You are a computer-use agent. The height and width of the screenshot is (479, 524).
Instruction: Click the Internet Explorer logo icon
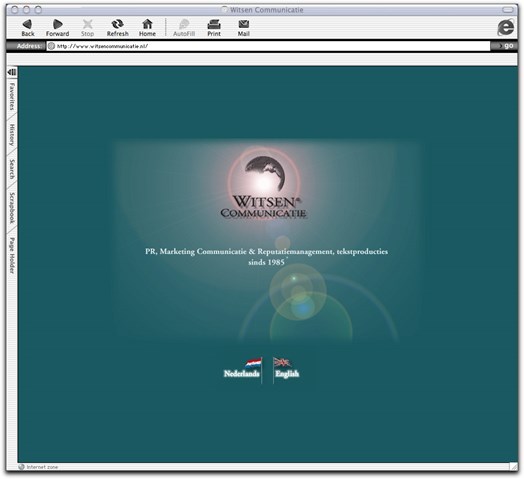click(x=506, y=27)
